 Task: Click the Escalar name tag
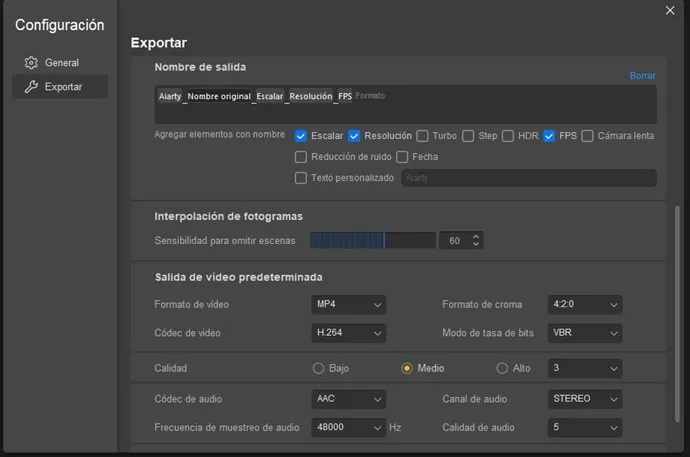(x=270, y=96)
